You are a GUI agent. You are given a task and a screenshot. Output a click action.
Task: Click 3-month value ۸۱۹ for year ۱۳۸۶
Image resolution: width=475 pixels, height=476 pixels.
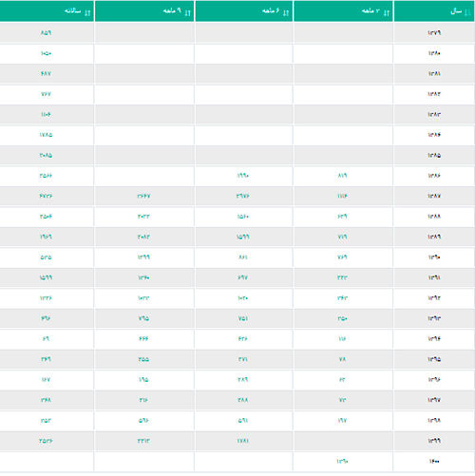tap(342, 176)
